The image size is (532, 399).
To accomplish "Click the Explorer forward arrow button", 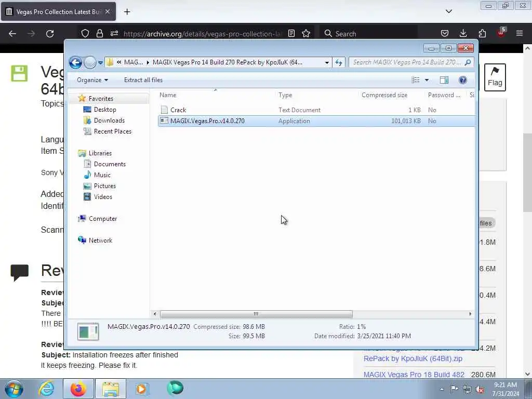I will (x=90, y=62).
